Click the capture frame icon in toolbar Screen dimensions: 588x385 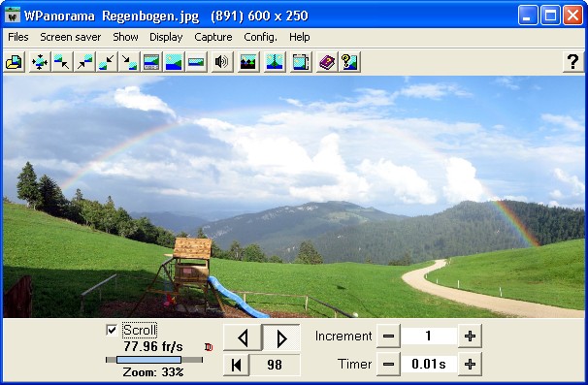[x=301, y=62]
